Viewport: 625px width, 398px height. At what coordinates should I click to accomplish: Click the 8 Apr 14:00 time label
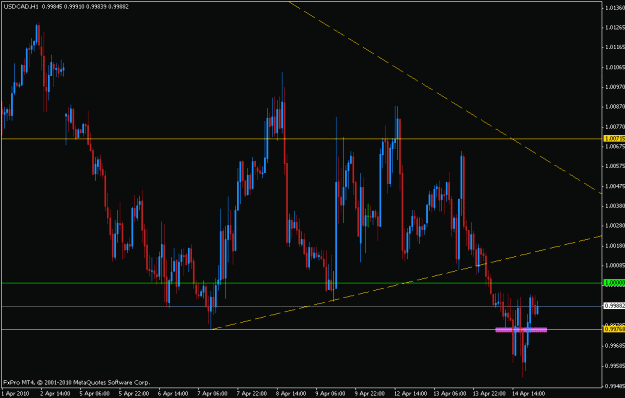pos(291,394)
